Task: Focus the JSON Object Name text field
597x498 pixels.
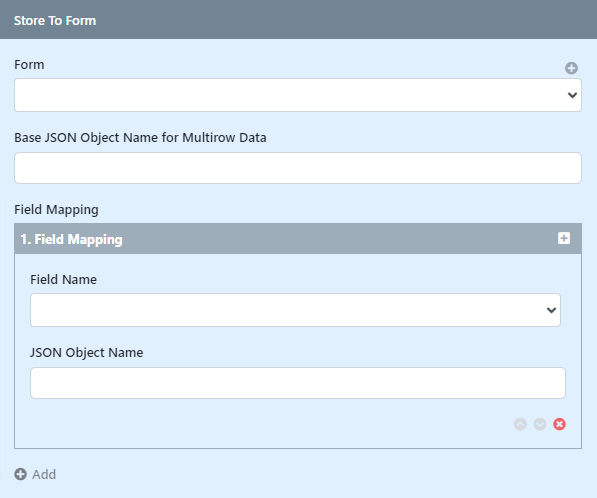Action: [298, 383]
